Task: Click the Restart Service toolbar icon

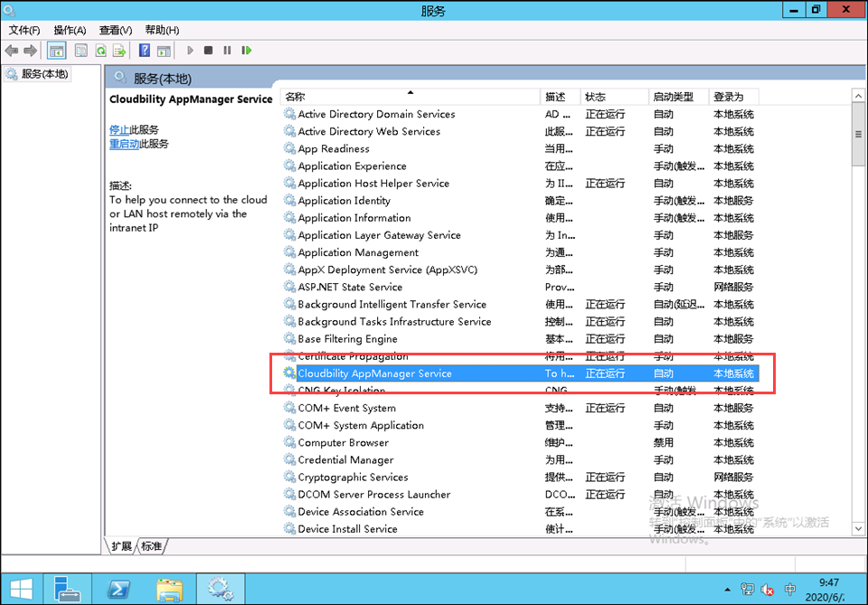Action: [246, 51]
